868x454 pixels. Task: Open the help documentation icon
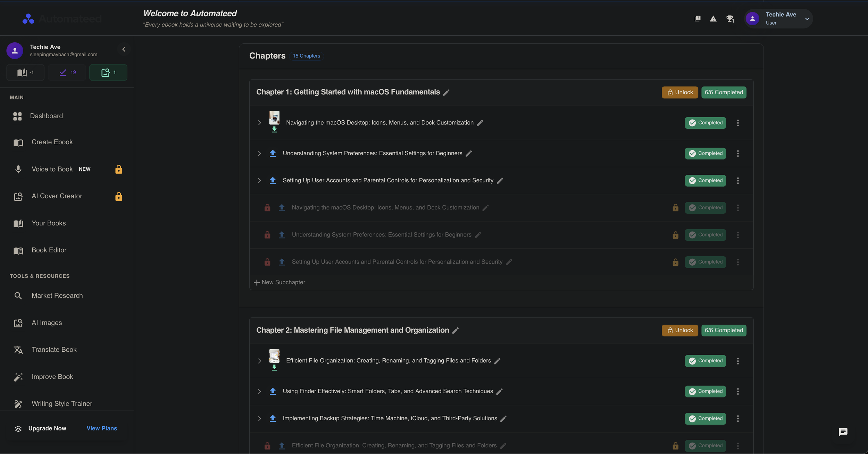[x=697, y=18]
